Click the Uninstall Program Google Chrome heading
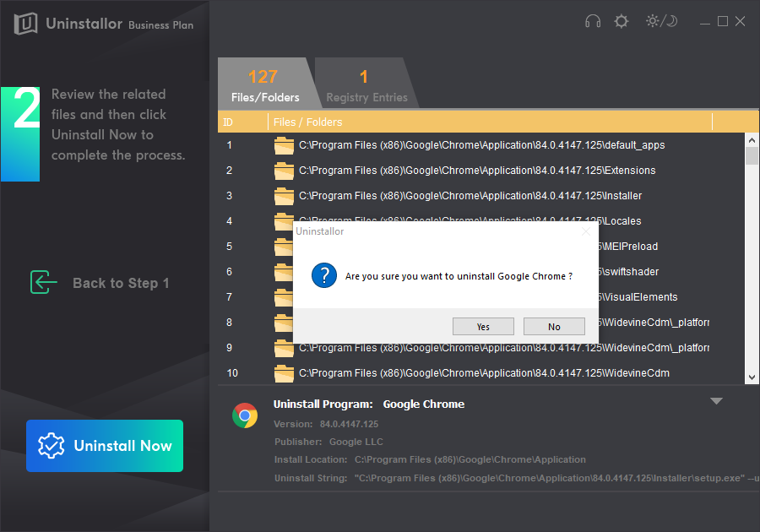This screenshot has height=532, width=760. 369,404
